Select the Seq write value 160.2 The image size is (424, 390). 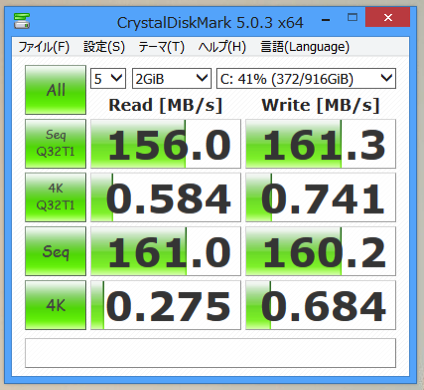(321, 251)
